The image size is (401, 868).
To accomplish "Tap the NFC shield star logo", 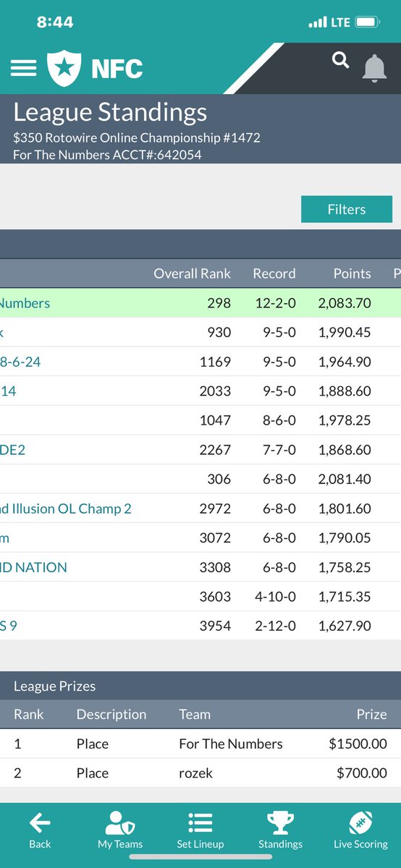I will [x=64, y=68].
